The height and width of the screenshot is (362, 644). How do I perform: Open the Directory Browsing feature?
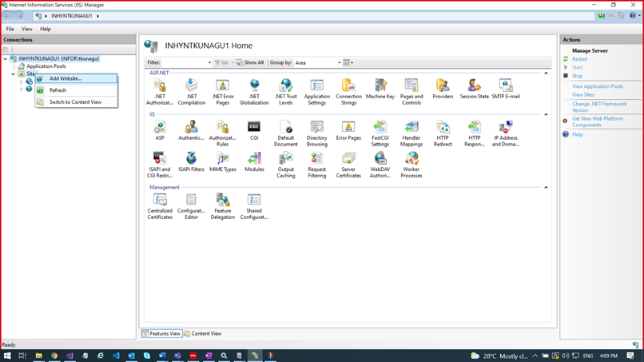[316, 129]
